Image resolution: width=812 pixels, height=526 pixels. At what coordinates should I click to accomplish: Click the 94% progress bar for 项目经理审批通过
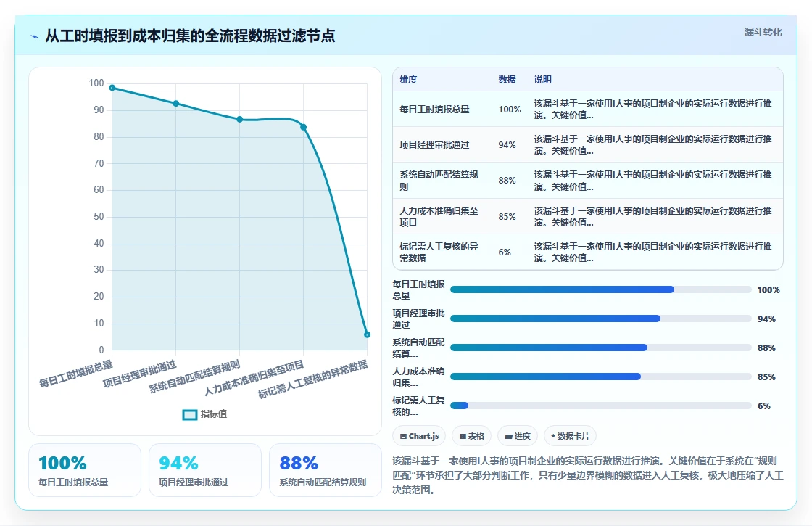coord(601,319)
